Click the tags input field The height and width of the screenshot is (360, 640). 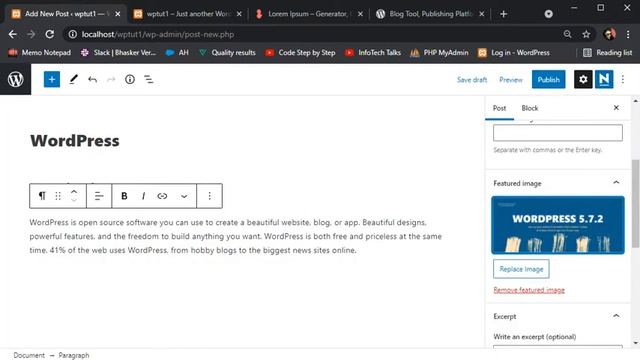click(x=558, y=133)
